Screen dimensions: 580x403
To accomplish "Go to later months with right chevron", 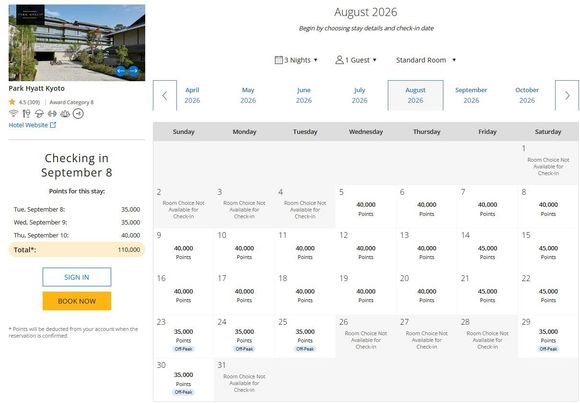I will pyautogui.click(x=567, y=95).
